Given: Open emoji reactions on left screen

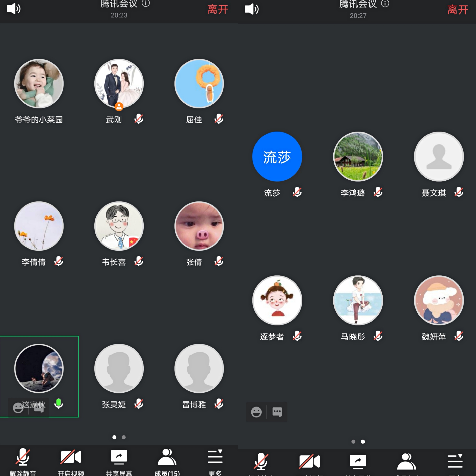Looking at the screenshot, I should pos(18,408).
